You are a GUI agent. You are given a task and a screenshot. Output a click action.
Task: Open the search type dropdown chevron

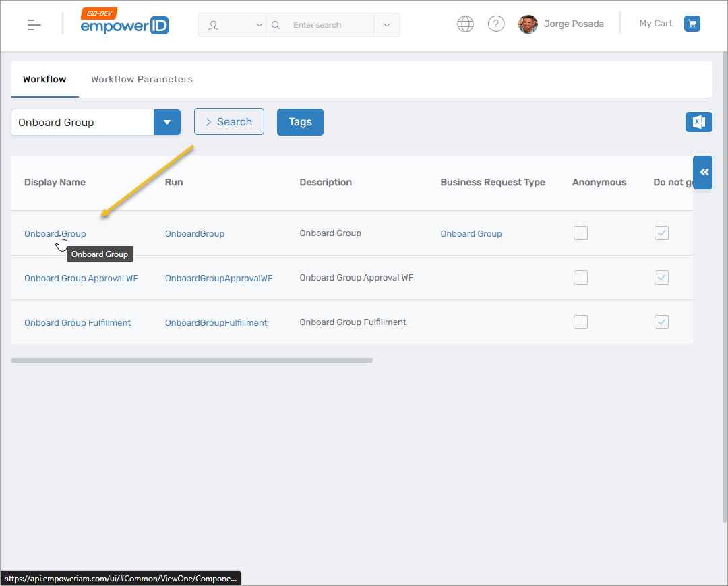coord(386,24)
